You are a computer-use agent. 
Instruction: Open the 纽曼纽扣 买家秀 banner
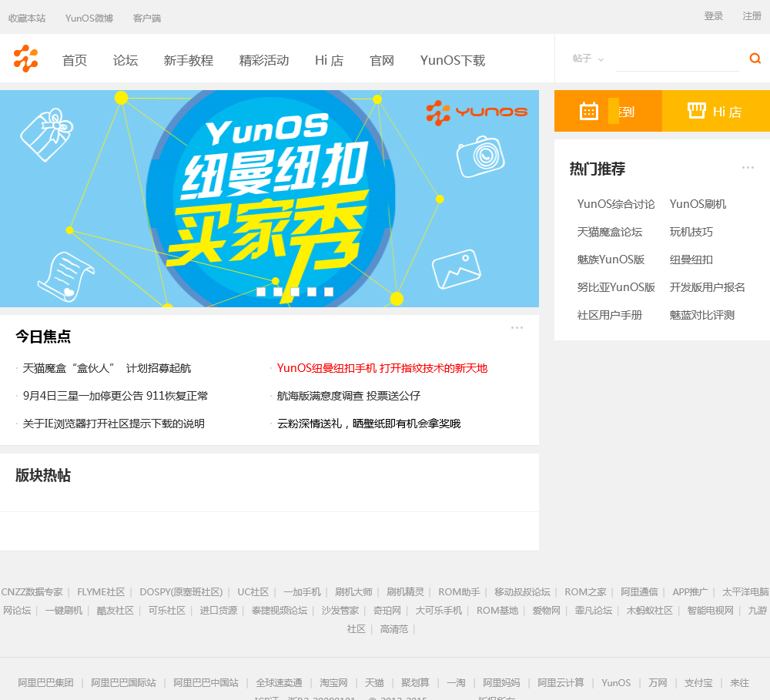coord(269,199)
